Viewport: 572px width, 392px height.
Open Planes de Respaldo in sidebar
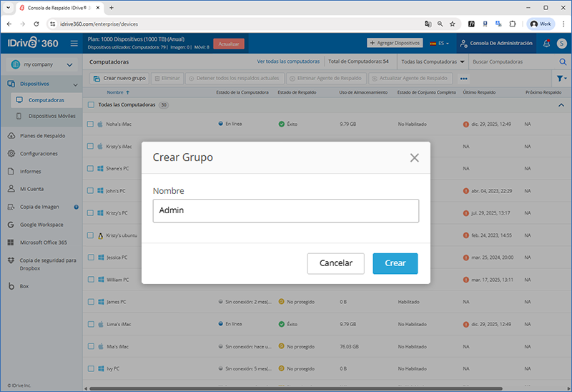pyautogui.click(x=42, y=136)
